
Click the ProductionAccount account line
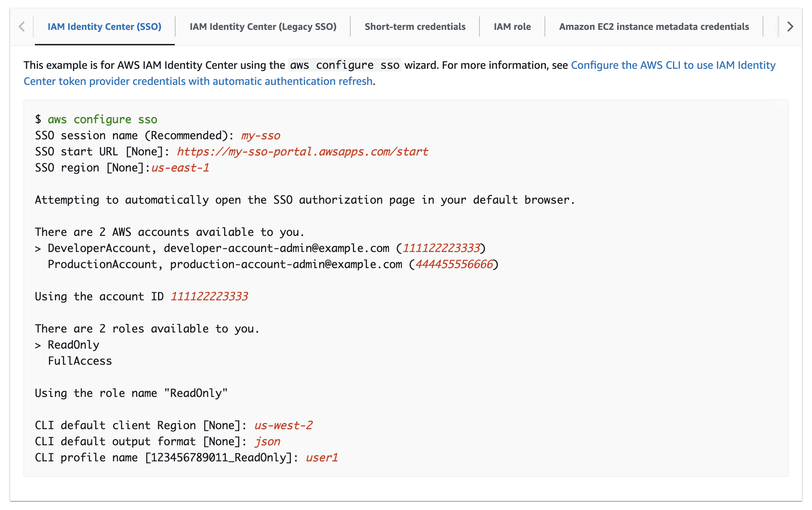click(x=273, y=264)
